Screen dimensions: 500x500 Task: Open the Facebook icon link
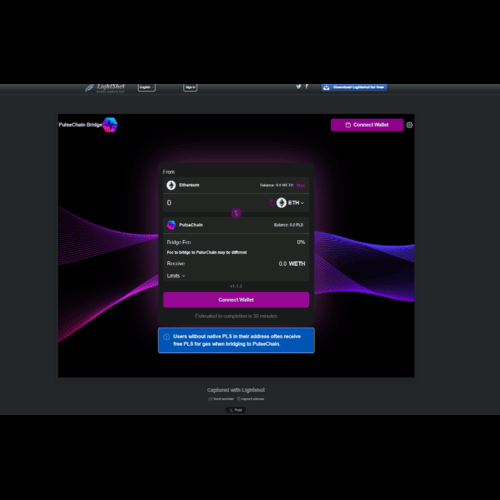pyautogui.click(x=307, y=87)
